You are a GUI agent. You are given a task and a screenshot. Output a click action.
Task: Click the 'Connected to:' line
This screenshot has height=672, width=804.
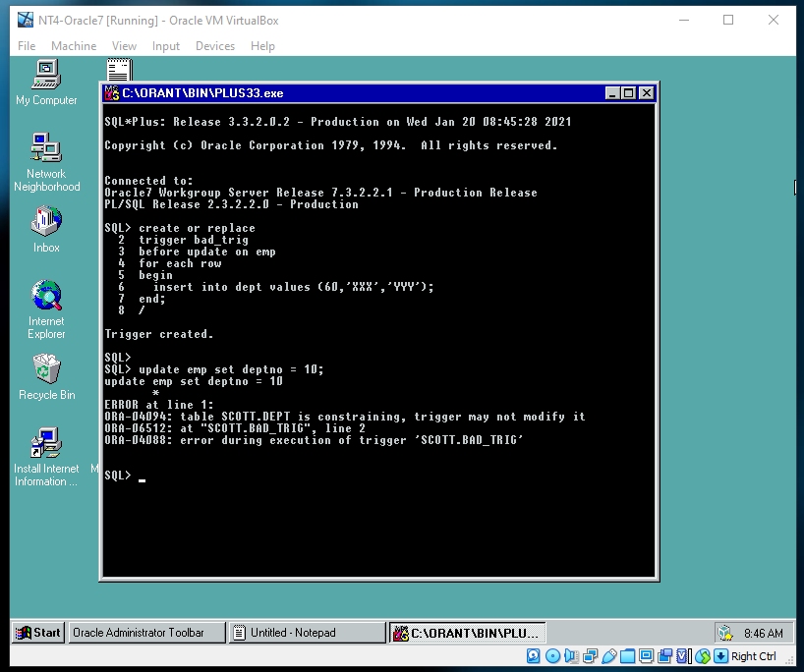148,181
